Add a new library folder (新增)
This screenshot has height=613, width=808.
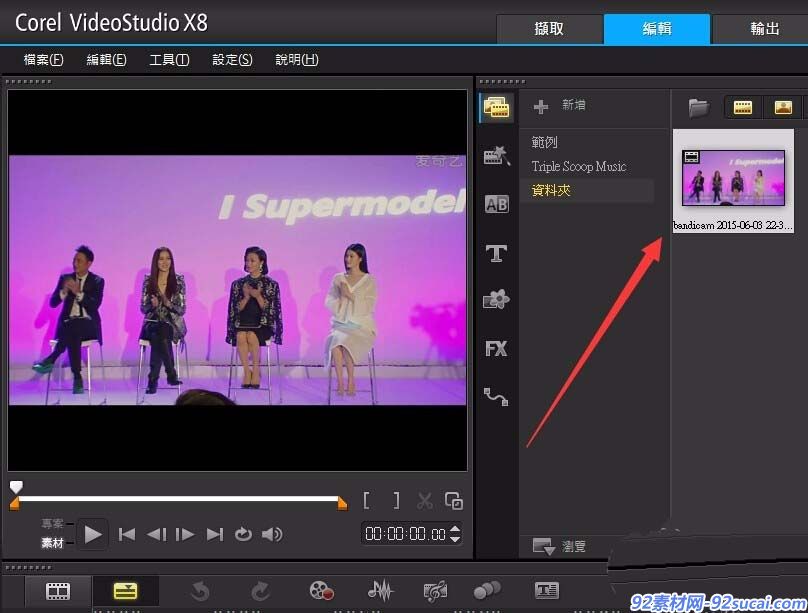[560, 106]
